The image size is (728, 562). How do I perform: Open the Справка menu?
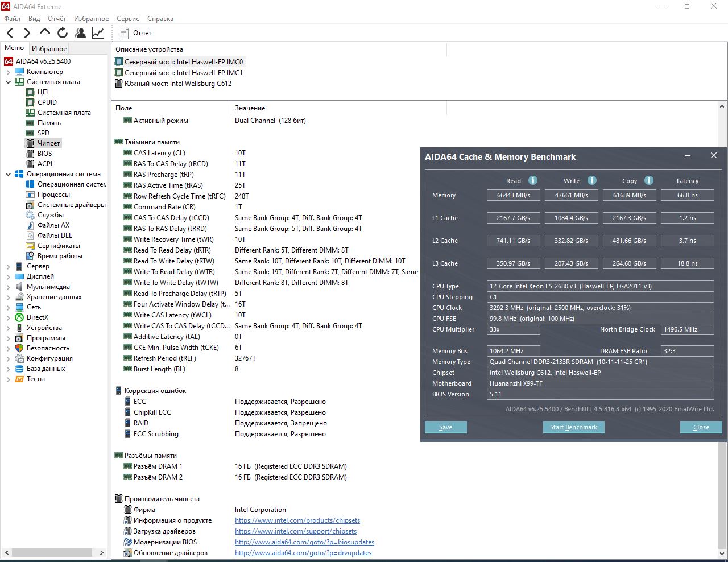tap(160, 19)
